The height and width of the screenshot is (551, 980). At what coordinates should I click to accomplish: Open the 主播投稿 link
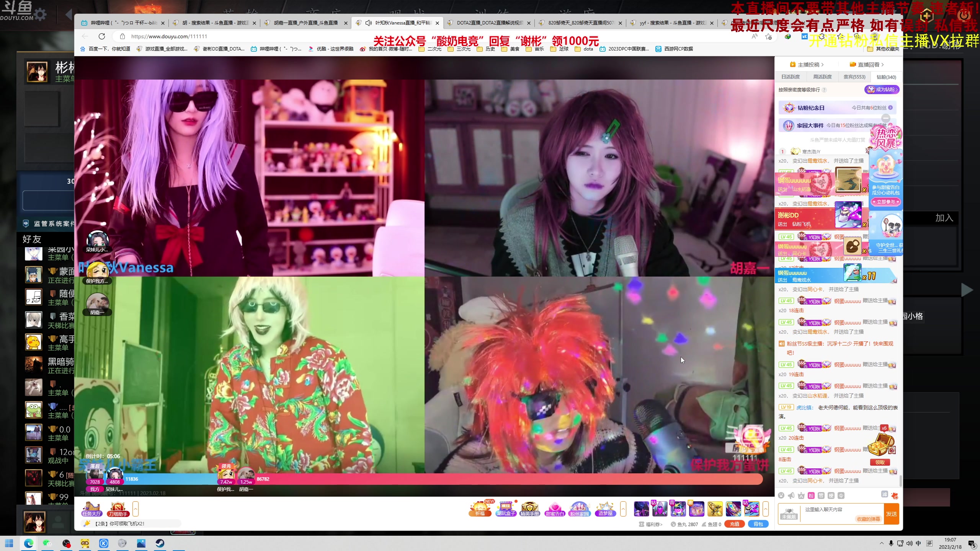[807, 65]
